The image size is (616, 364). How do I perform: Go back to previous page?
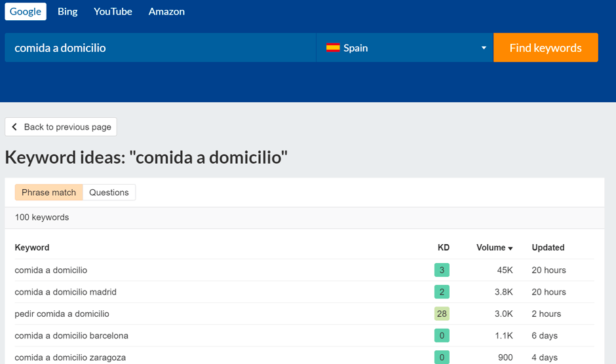61,127
